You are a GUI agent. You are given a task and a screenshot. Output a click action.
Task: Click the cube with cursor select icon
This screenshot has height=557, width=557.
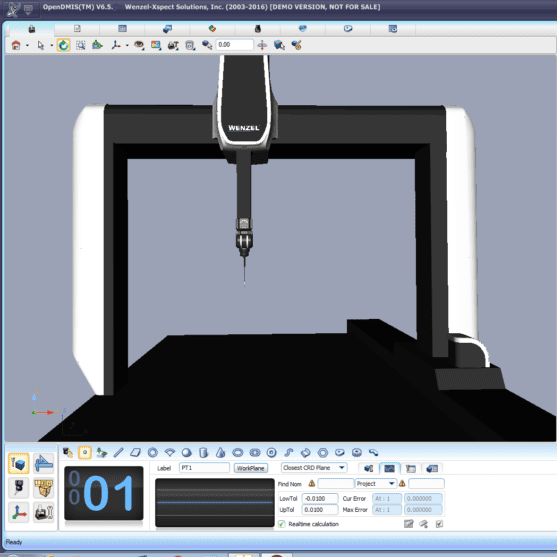[279, 45]
